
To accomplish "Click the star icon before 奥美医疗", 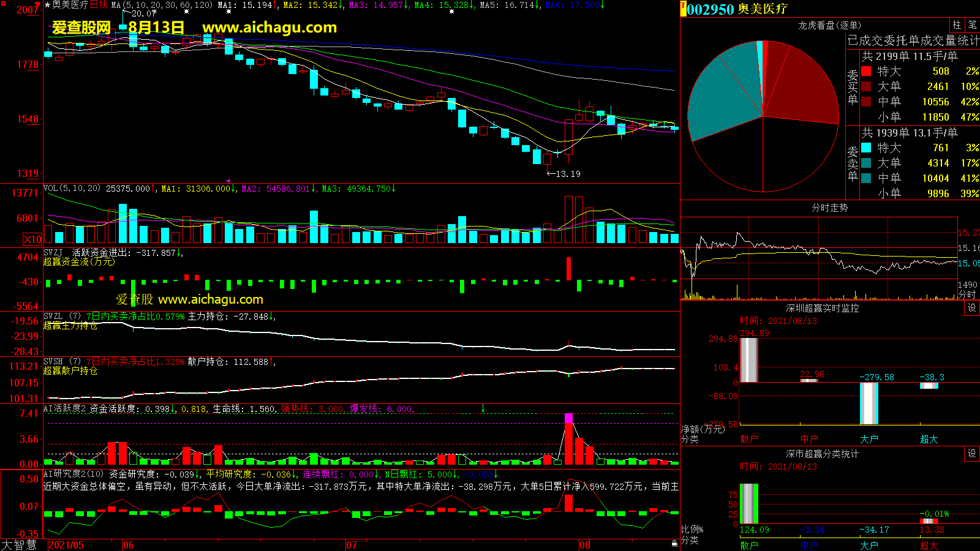I will click(47, 5).
